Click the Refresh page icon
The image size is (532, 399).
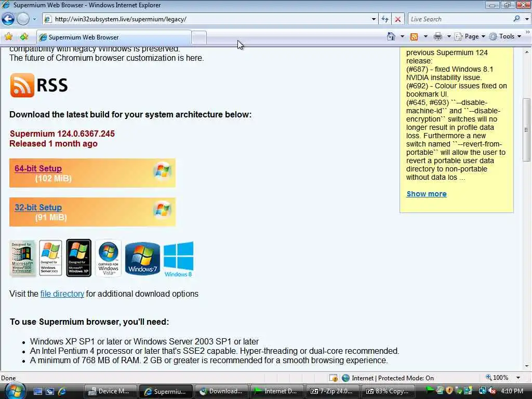tap(385, 19)
